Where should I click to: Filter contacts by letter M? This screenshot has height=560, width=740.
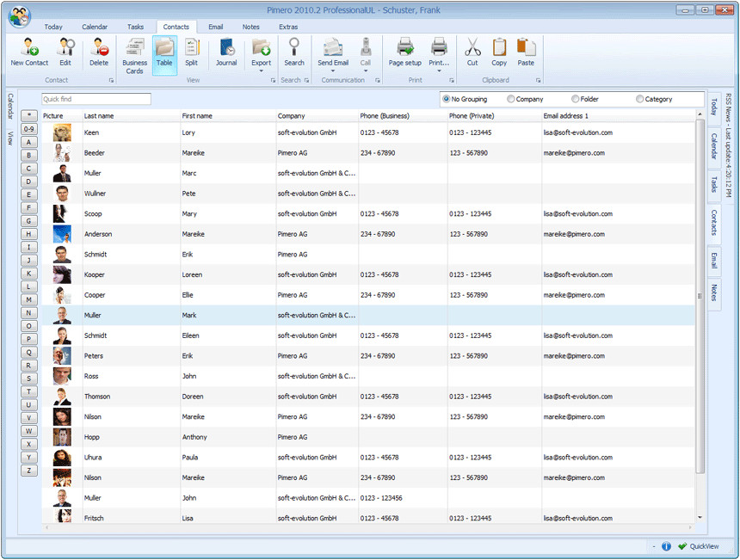pyautogui.click(x=28, y=299)
